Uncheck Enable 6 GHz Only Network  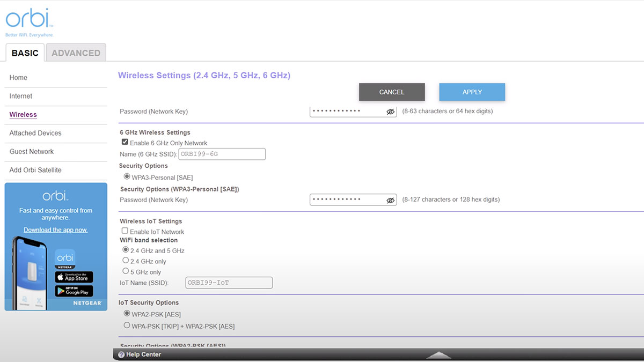tap(125, 142)
